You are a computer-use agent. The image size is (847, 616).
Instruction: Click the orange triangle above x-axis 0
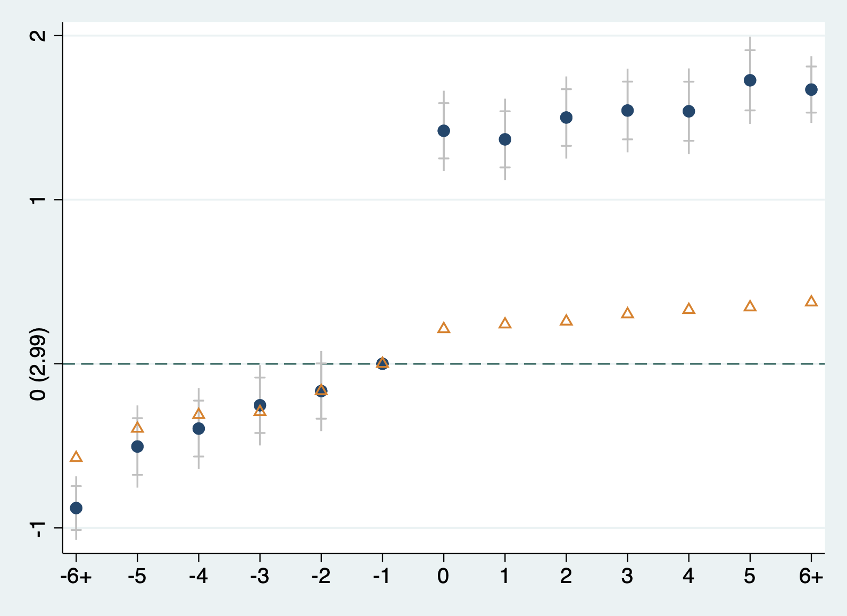click(444, 328)
